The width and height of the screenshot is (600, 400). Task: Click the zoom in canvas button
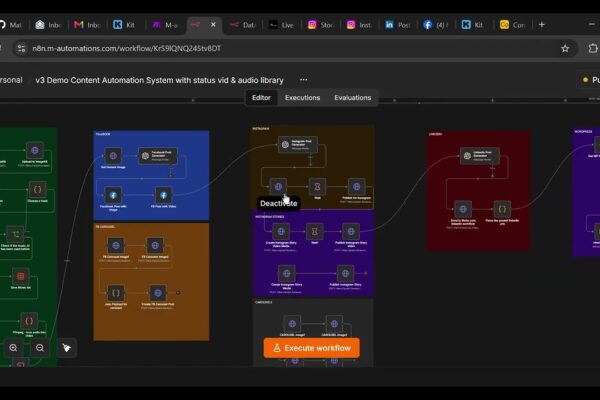[x=13, y=348]
